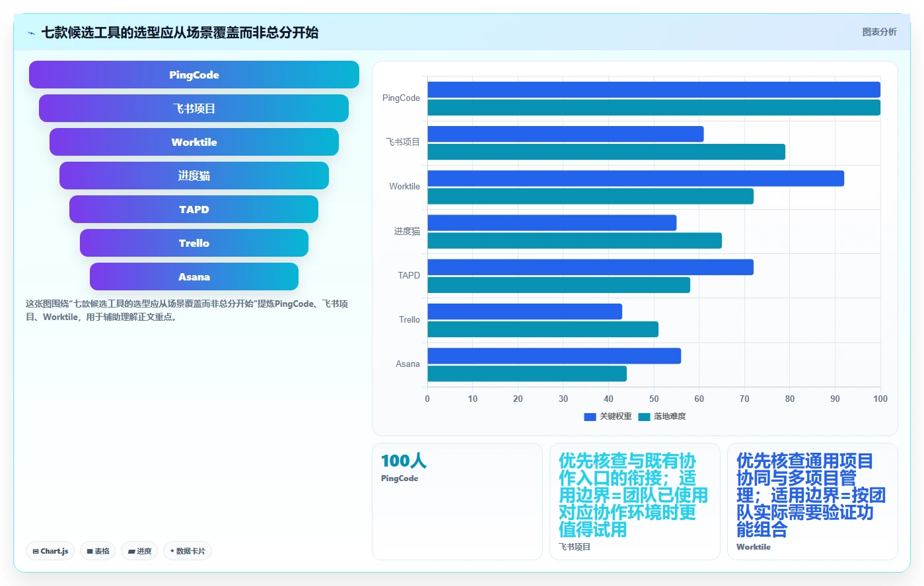
Task: Toggle the 落地难度 legend entry
Action: point(662,416)
